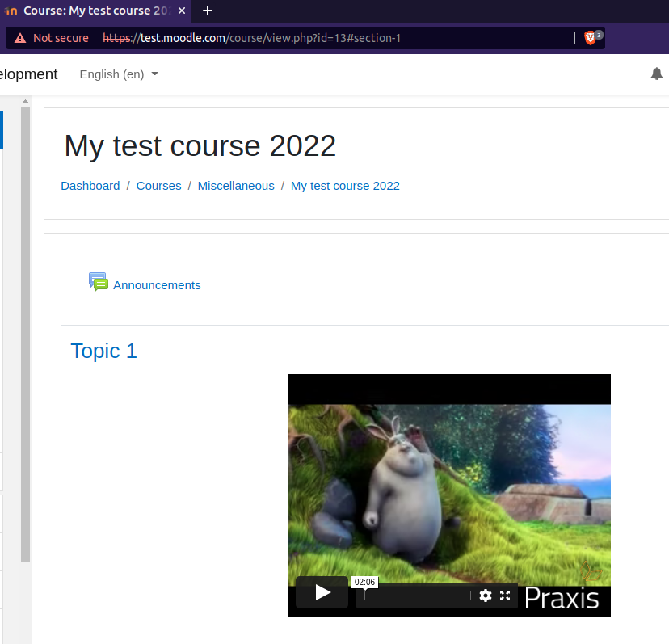This screenshot has height=644, width=669.
Task: Go to Dashboard breadcrumb link
Action: [x=90, y=186]
